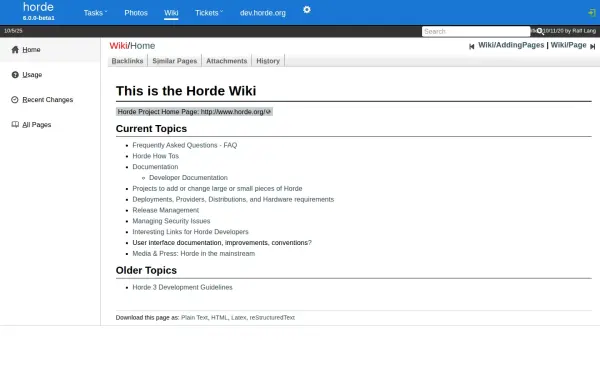Click the Recent Changes clock icon
Viewport: 600px width, 375px height.
click(x=15, y=99)
